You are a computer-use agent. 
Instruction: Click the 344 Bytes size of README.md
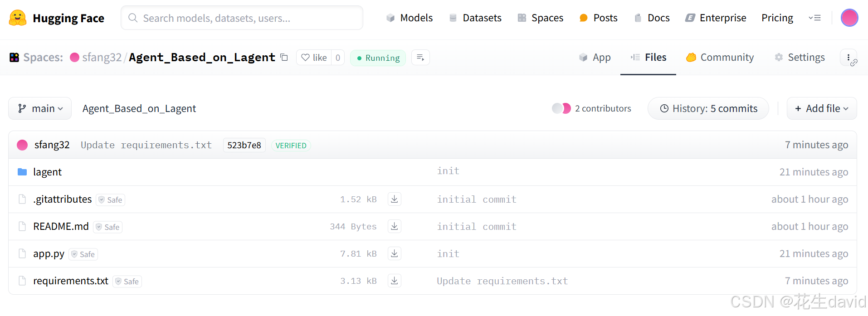click(x=353, y=227)
